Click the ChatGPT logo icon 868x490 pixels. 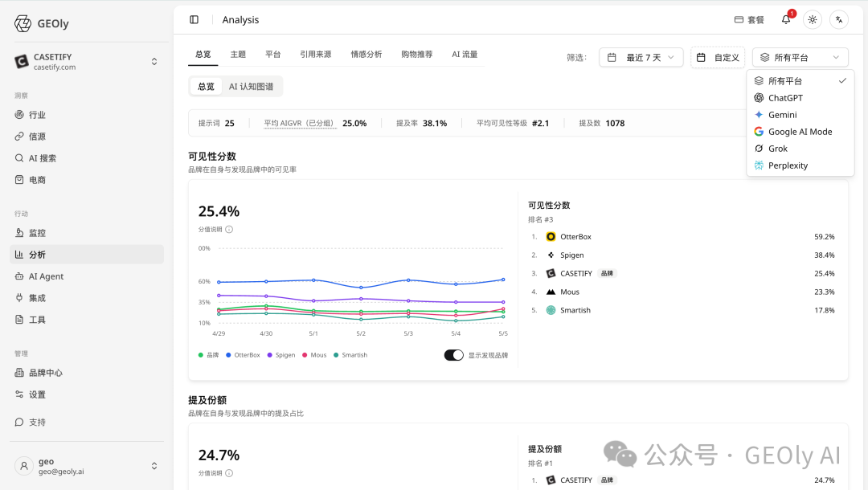[759, 98]
